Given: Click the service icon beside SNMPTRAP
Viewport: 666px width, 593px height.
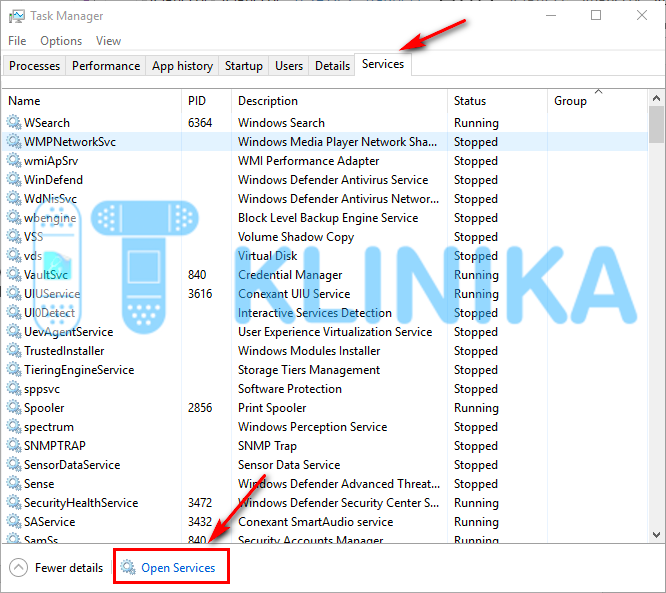Looking at the screenshot, I should 13,446.
